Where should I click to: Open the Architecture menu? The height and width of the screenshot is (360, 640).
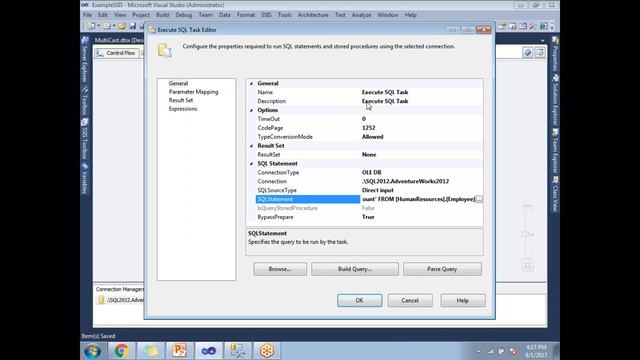pos(313,15)
